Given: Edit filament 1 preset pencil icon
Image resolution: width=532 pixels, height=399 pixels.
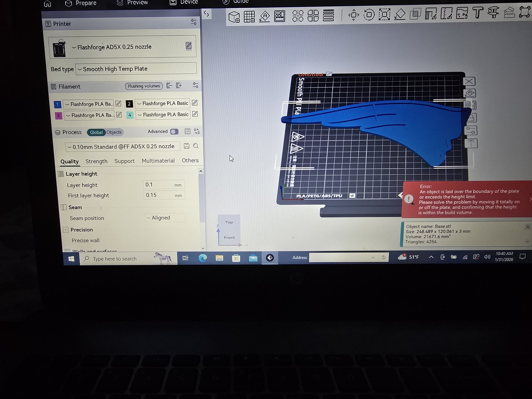Looking at the screenshot, I should 118,103.
